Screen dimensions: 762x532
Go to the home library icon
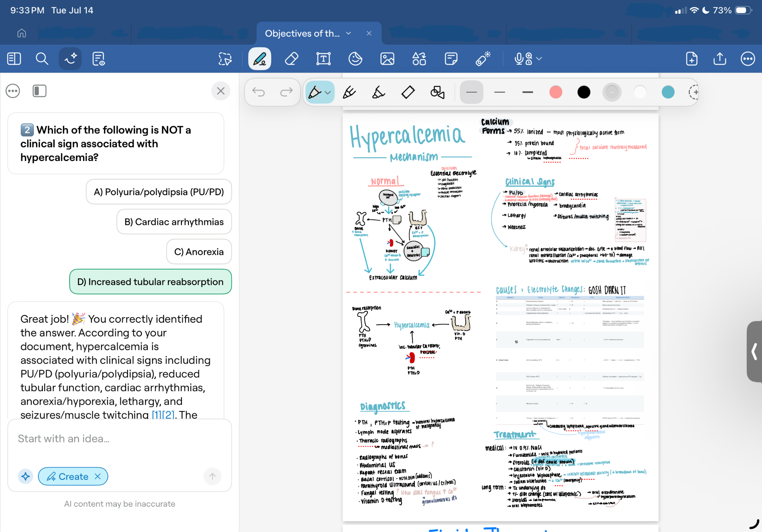coord(22,33)
